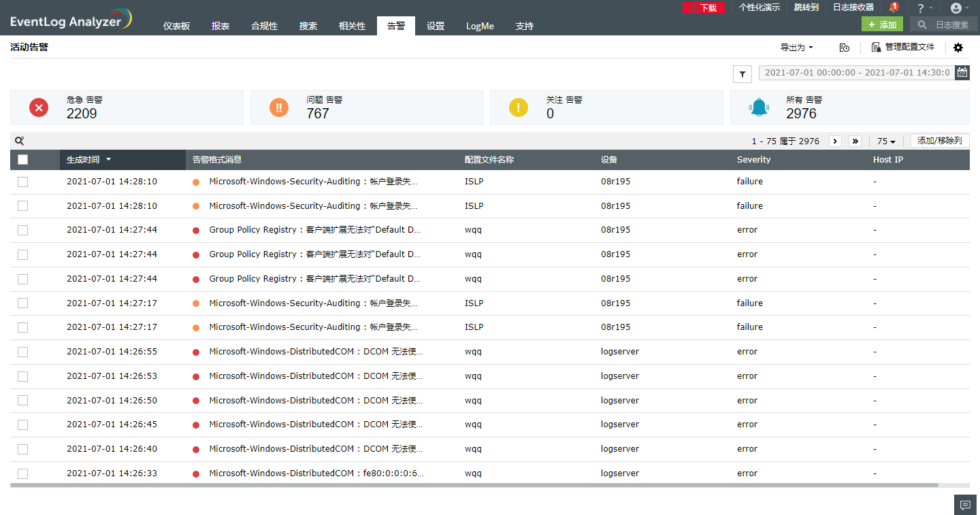Screen dimensions: 980x515
Task: Click the red 危急 告警 critical icon
Action: (39, 107)
